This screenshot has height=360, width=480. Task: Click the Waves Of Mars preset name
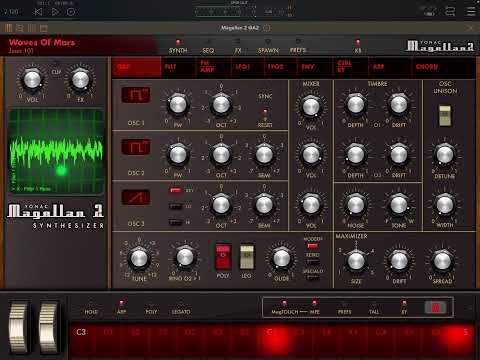(42, 43)
